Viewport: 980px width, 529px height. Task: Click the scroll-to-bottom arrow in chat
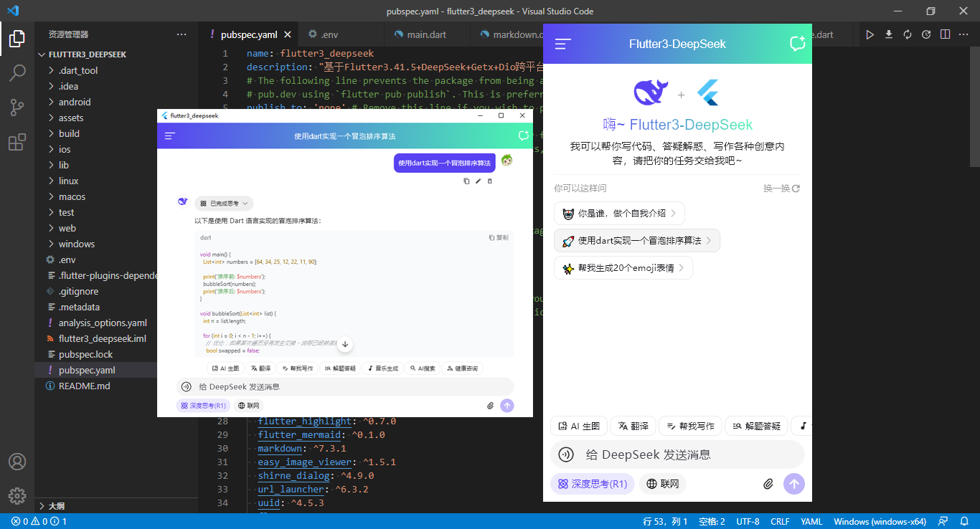(345, 344)
